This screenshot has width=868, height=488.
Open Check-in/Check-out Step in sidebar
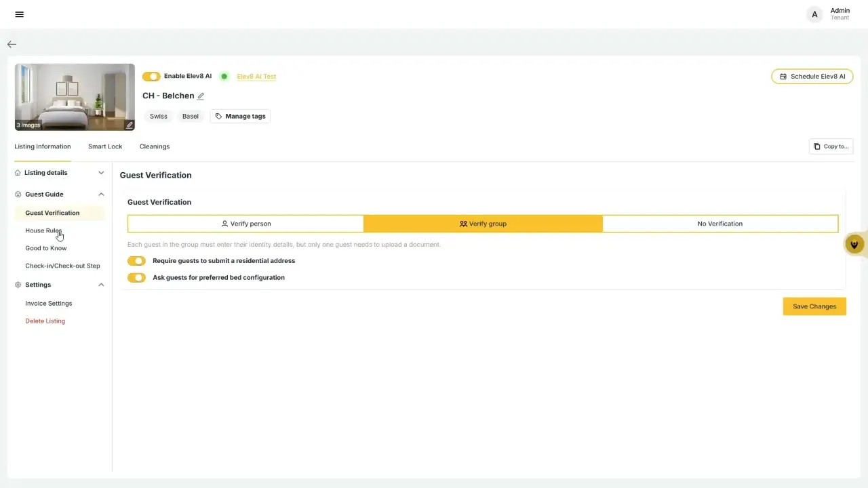pyautogui.click(x=62, y=266)
